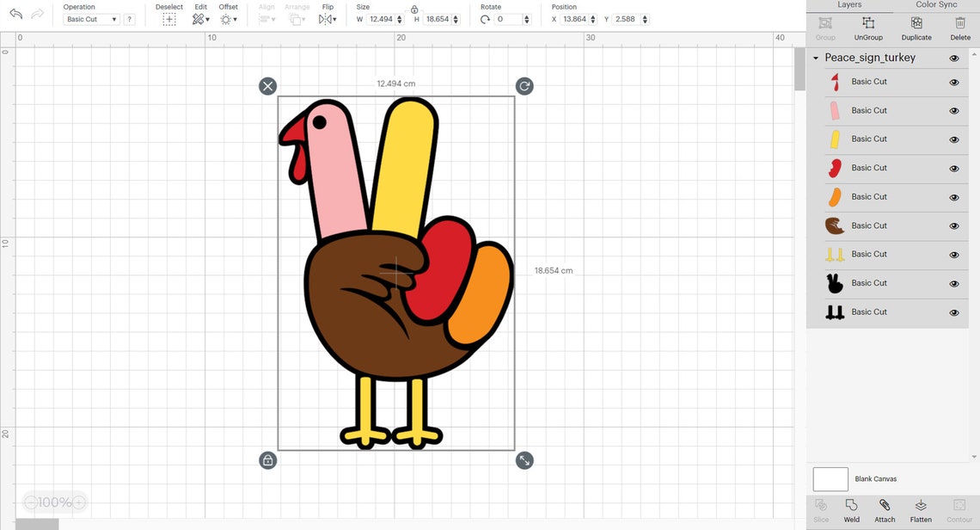
Task: Click the Layers panel tab
Action: click(x=849, y=3)
